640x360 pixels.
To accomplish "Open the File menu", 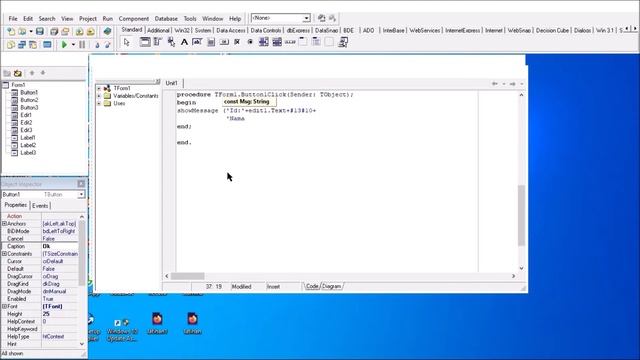I will 13,19.
